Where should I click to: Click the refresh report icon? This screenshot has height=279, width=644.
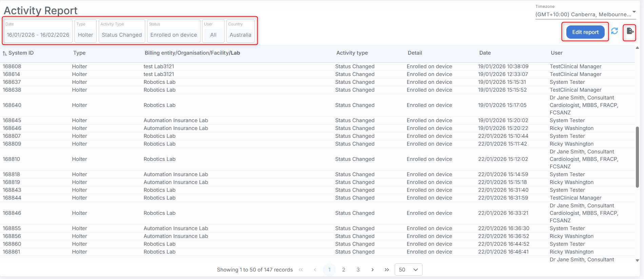click(x=614, y=31)
